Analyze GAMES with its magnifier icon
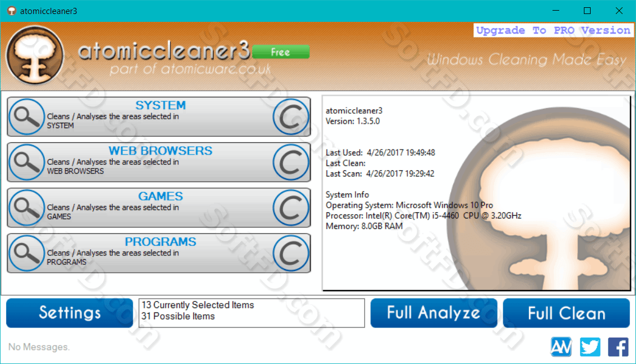The width and height of the screenshot is (636, 364). tap(27, 208)
